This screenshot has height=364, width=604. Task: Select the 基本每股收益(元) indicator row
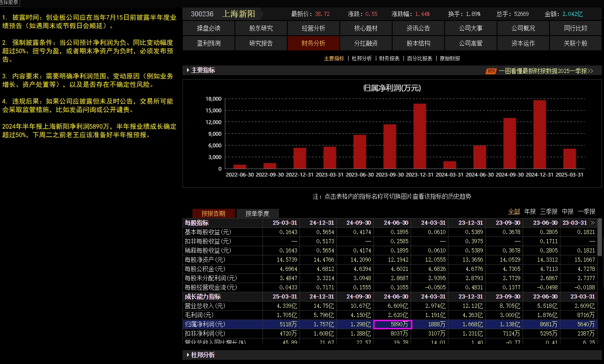[x=389, y=232]
